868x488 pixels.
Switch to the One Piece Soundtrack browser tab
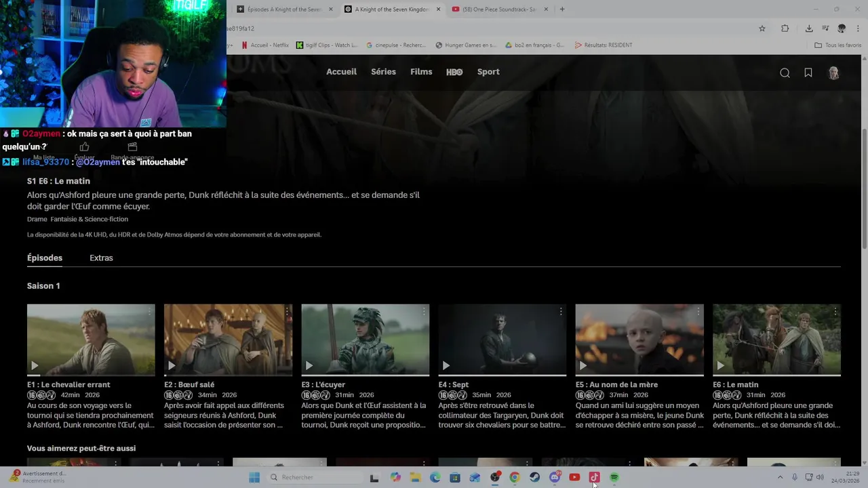(500, 9)
